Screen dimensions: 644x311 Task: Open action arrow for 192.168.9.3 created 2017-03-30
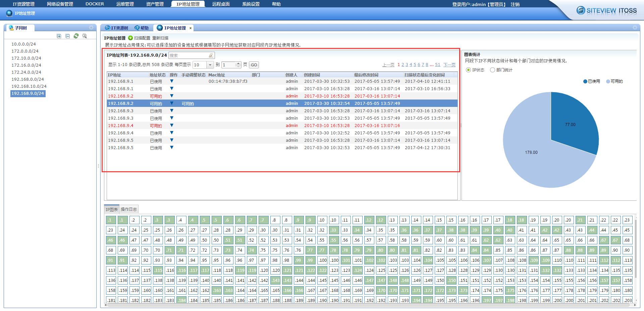(x=172, y=118)
